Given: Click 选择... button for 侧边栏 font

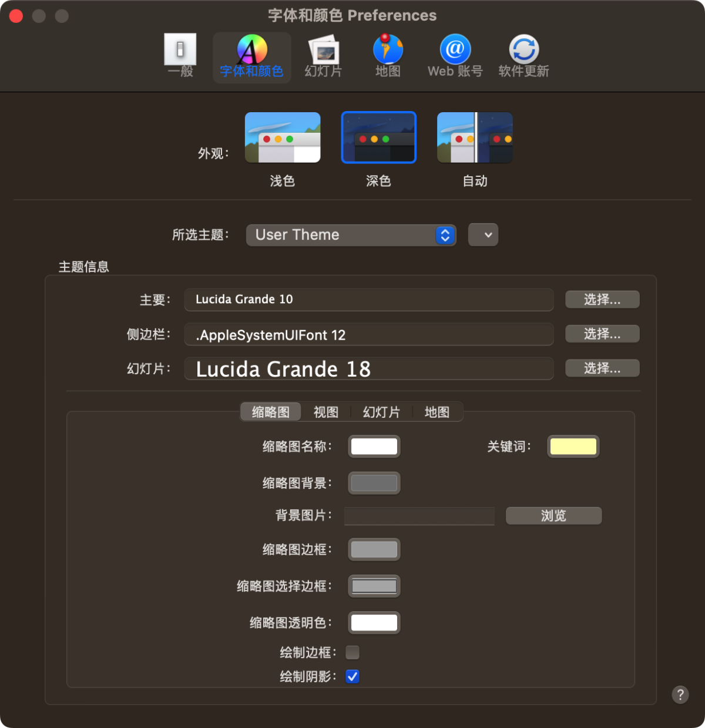Looking at the screenshot, I should 602,334.
